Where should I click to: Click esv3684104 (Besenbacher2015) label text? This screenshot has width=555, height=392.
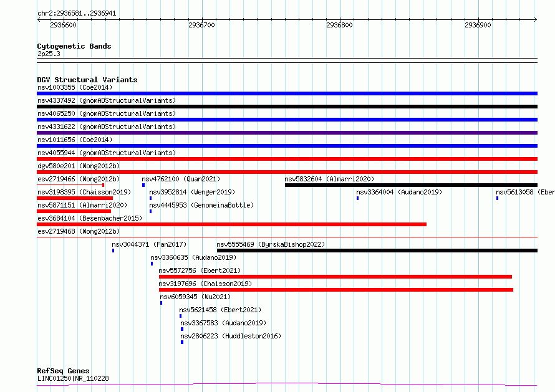click(x=90, y=218)
